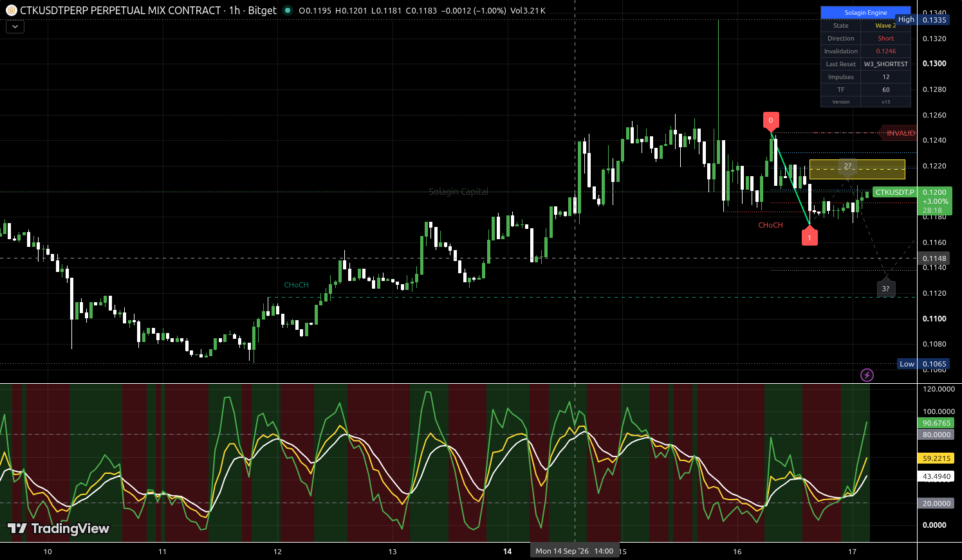Image resolution: width=962 pixels, height=560 pixels.
Task: Click the red CHoCH label
Action: [770, 225]
